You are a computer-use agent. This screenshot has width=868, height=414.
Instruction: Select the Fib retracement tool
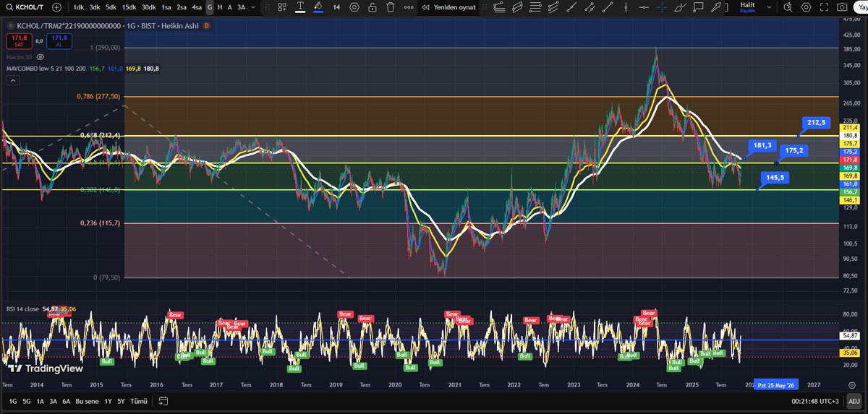498,7
